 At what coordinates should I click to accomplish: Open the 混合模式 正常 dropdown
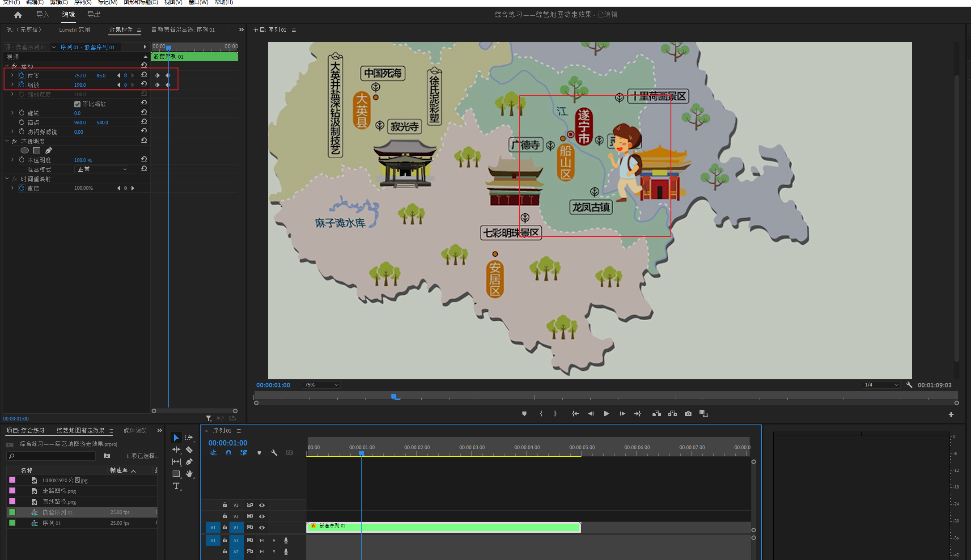point(102,169)
